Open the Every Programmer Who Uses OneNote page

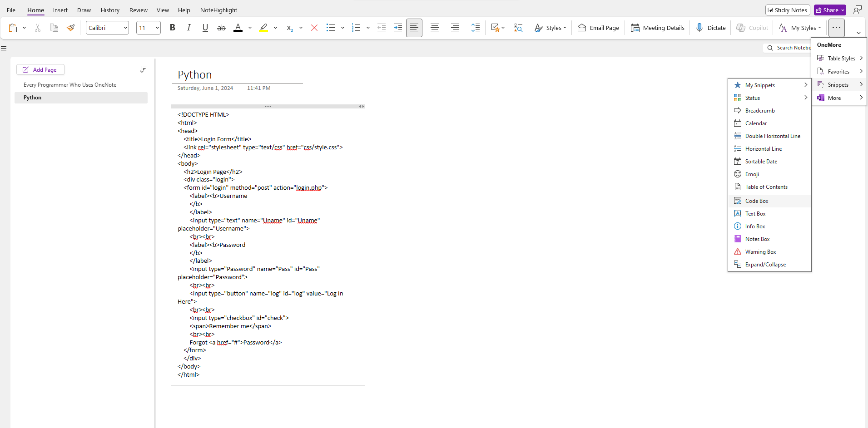pyautogui.click(x=70, y=85)
